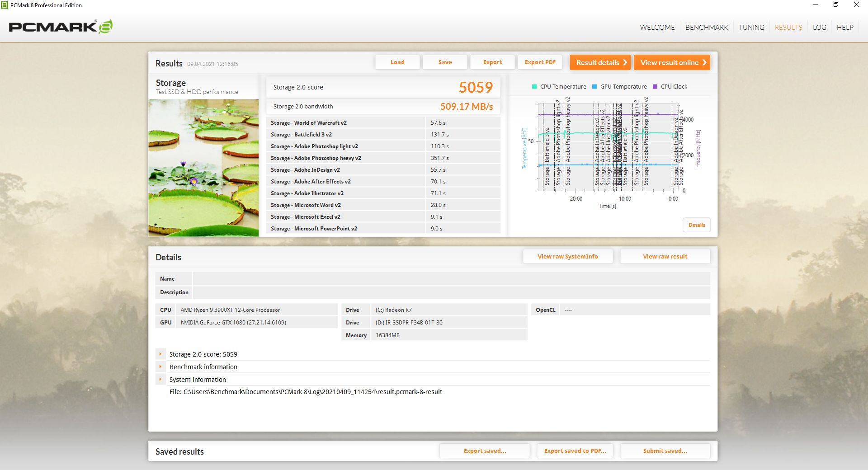Select the Battlefield 3 v2 row
The width and height of the screenshot is (868, 470).
point(383,135)
